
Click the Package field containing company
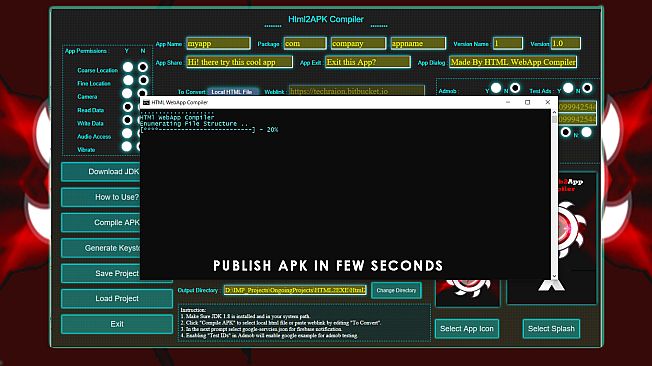tap(358, 43)
